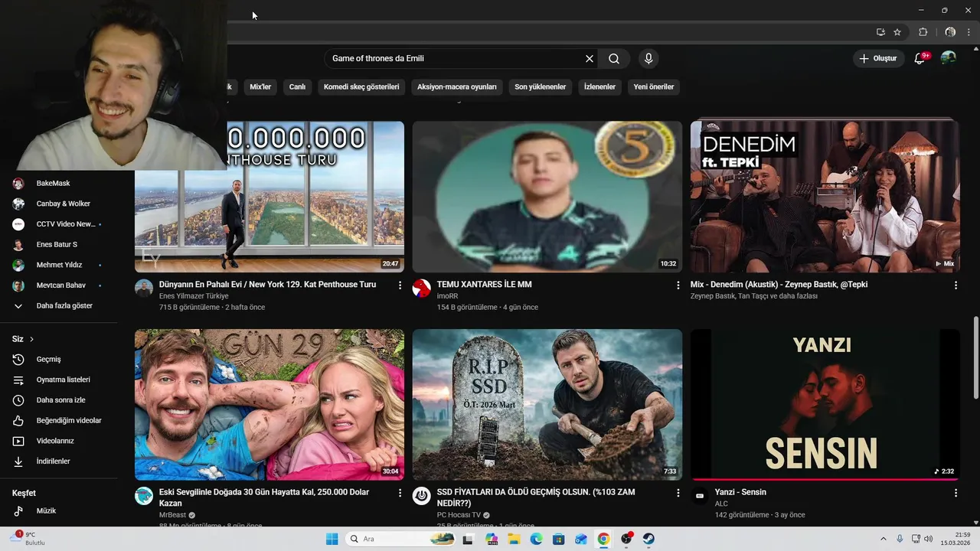Open the Chrome profile avatar

950,32
